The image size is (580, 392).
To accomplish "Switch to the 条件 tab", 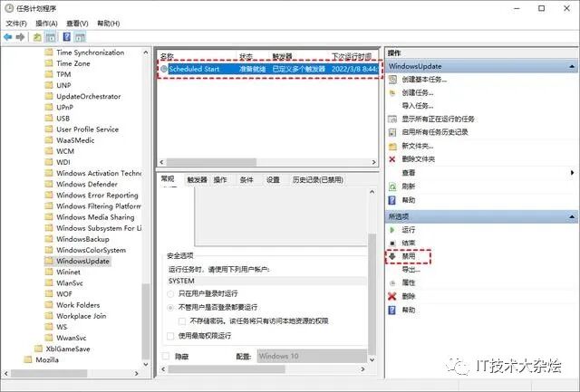I will [x=246, y=180].
